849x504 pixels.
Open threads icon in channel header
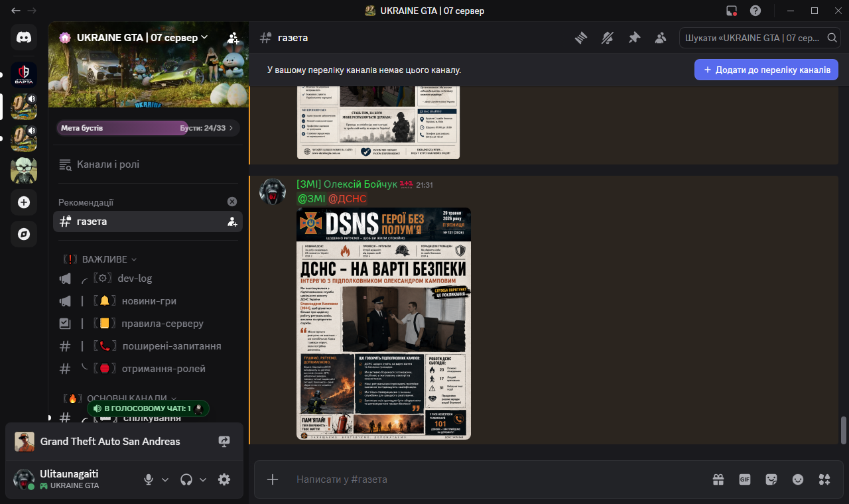[581, 38]
